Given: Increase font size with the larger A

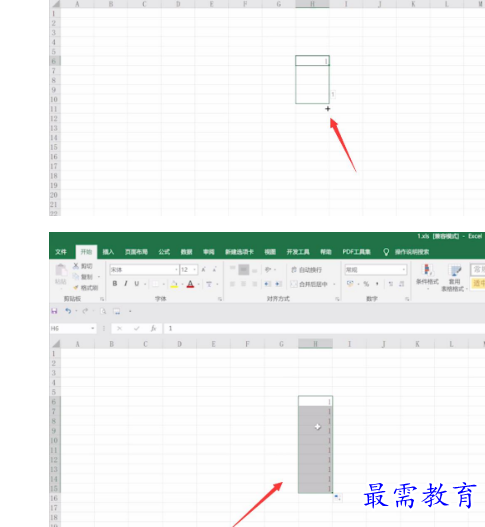Looking at the screenshot, I should coord(204,270).
